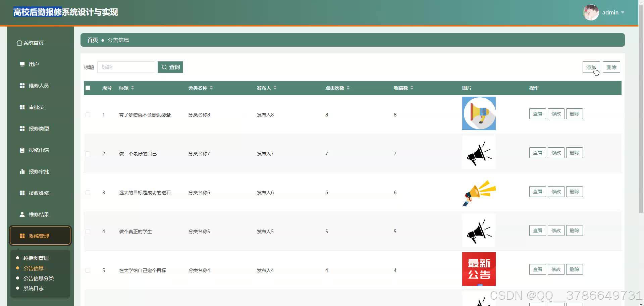Click 删除 for row 远大的目标是成功的磁石

pos(574,192)
